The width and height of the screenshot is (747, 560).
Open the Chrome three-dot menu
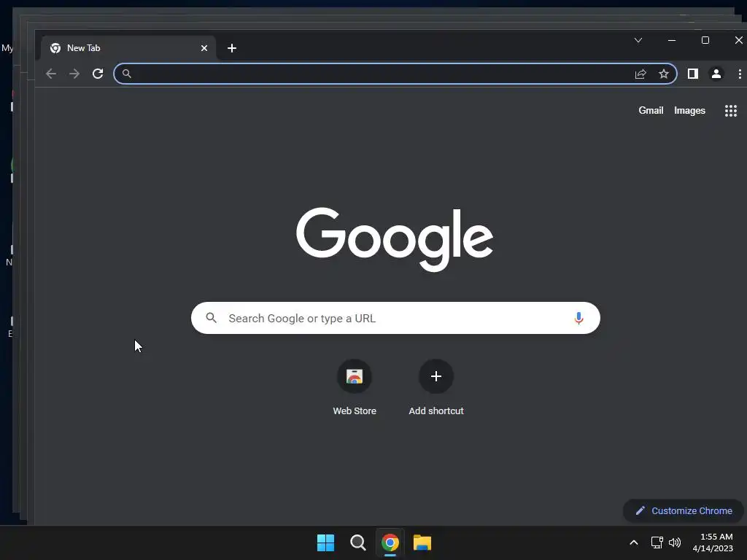740,74
